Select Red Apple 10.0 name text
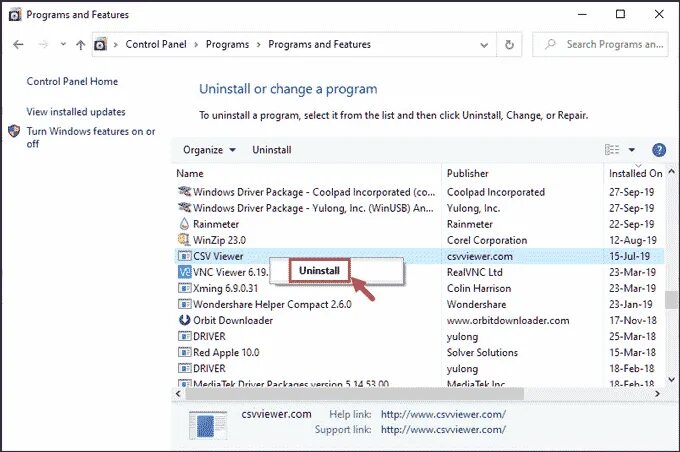This screenshot has height=452, width=680. tap(226, 353)
